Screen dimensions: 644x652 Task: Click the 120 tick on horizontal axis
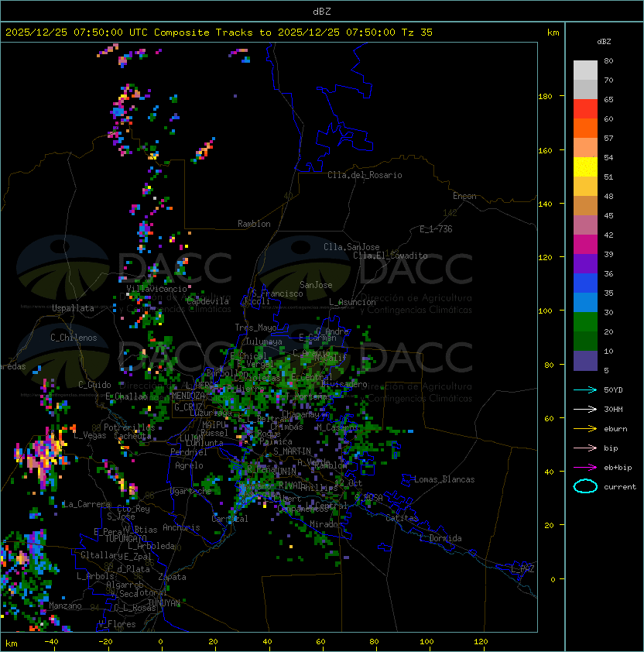click(x=481, y=642)
